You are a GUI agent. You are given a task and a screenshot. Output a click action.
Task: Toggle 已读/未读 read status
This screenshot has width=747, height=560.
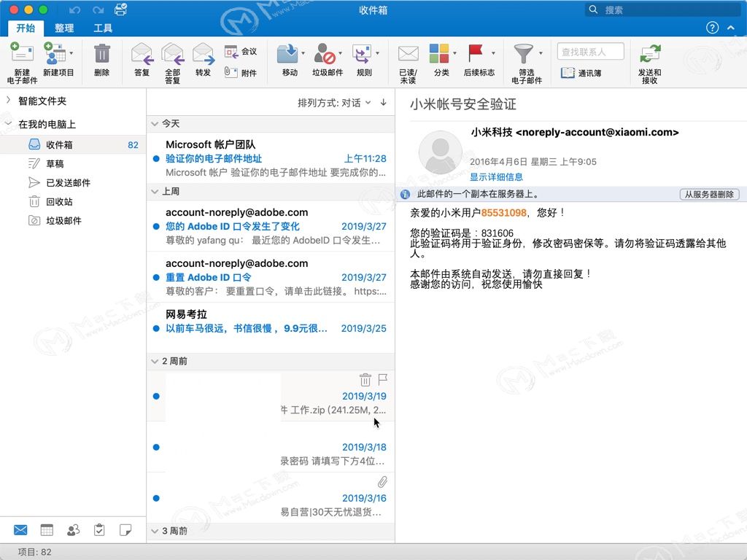click(409, 63)
